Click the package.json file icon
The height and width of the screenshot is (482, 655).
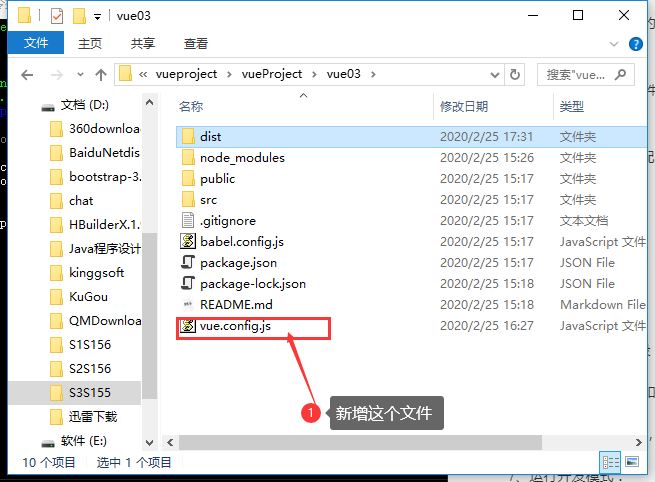pos(188,262)
